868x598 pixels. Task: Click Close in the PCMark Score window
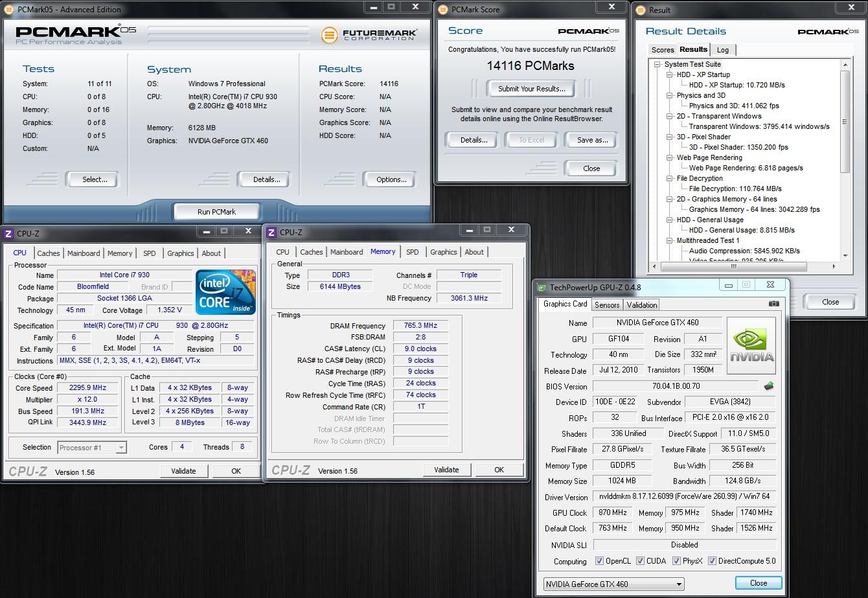coord(591,168)
